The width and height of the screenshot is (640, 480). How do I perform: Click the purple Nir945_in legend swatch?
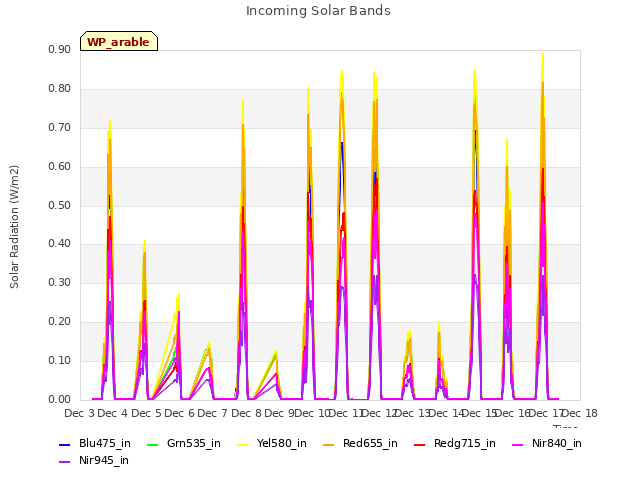tap(64, 462)
